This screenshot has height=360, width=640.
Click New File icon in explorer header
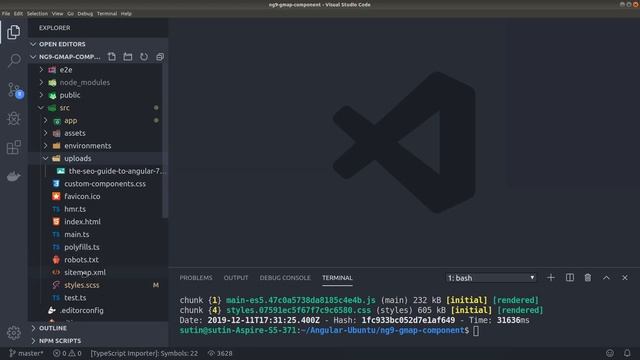pyautogui.click(x=112, y=57)
